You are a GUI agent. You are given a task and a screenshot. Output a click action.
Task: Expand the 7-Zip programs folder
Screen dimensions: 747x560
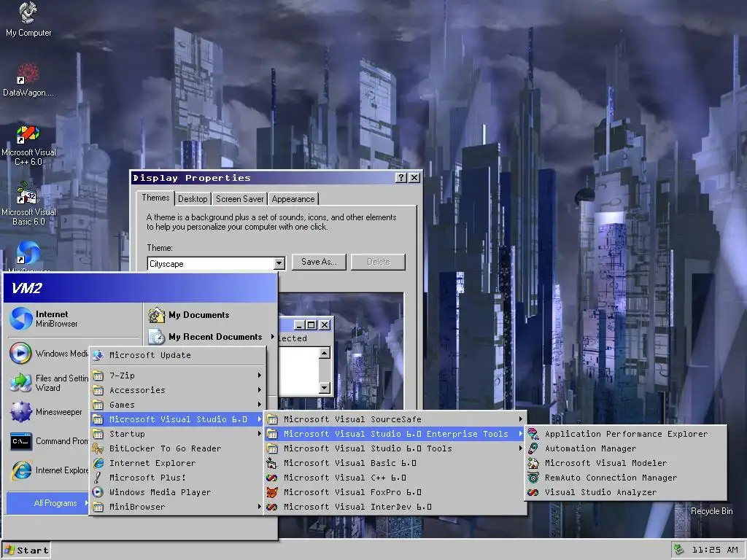coord(177,376)
